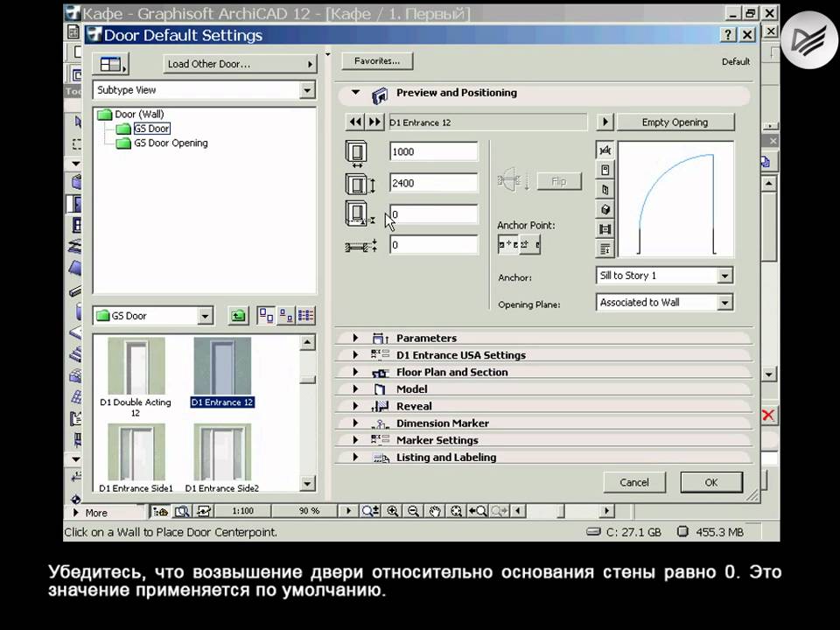The width and height of the screenshot is (840, 630).
Task: Go to the previous door with double-left arrows
Action: pos(355,122)
